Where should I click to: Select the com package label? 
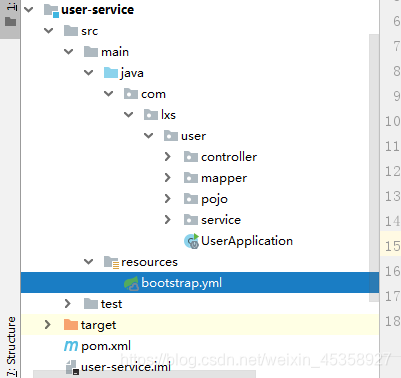pos(153,94)
